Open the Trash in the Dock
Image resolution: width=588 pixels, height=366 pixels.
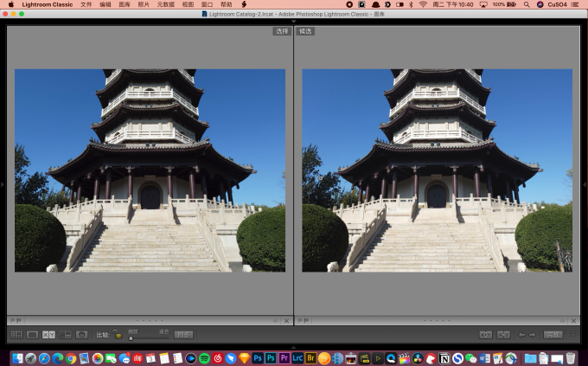[x=571, y=358]
